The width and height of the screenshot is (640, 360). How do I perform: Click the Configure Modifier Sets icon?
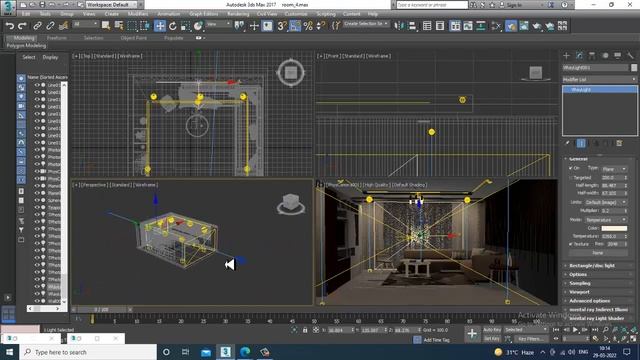(619, 143)
